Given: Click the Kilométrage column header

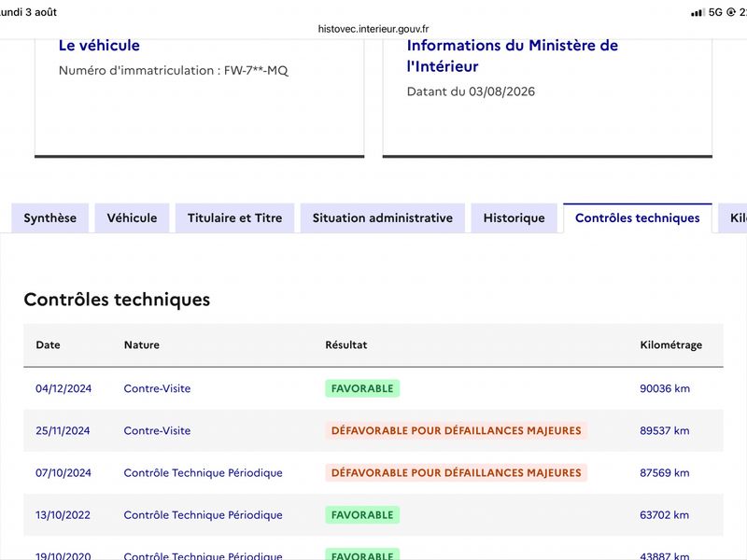Looking at the screenshot, I should tap(670, 344).
